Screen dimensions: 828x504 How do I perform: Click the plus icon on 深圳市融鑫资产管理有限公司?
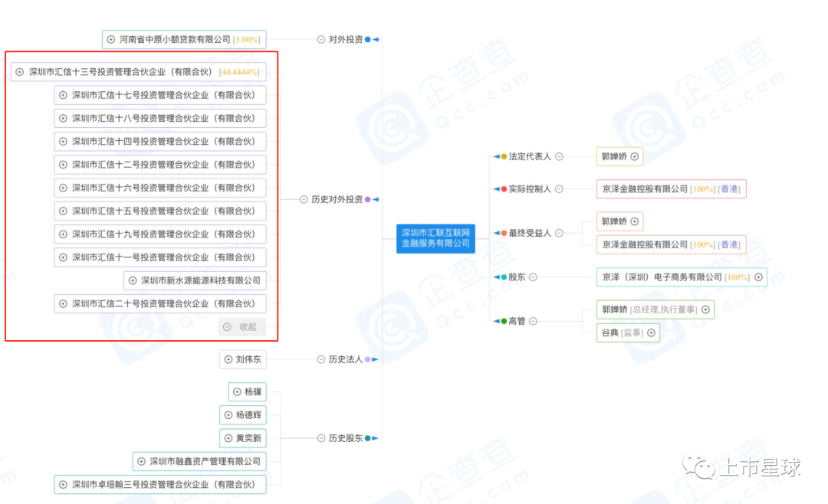141,461
